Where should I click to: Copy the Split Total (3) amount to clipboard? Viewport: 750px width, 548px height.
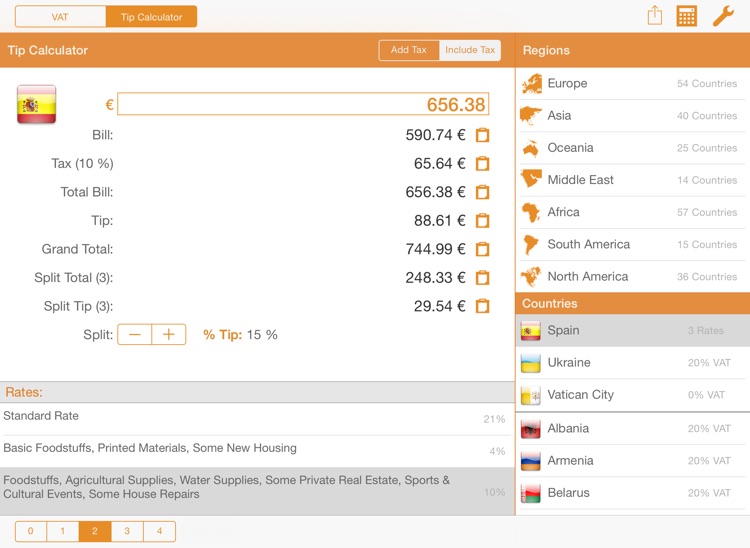tap(482, 277)
